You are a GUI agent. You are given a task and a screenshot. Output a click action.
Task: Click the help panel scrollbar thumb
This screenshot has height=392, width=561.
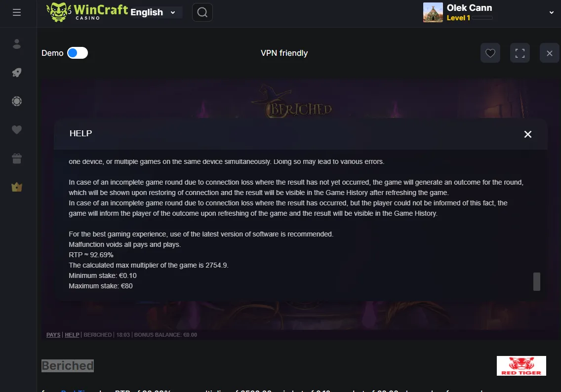tap(537, 281)
